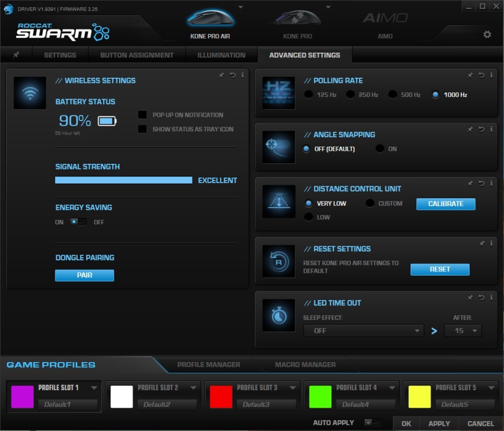Select Low distance control

coord(308,217)
